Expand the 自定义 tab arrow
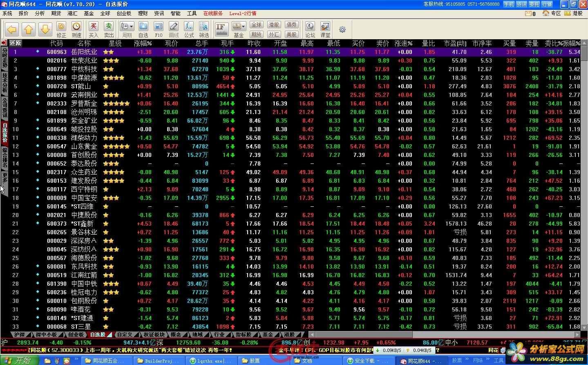The image size is (588, 365). [x=136, y=335]
